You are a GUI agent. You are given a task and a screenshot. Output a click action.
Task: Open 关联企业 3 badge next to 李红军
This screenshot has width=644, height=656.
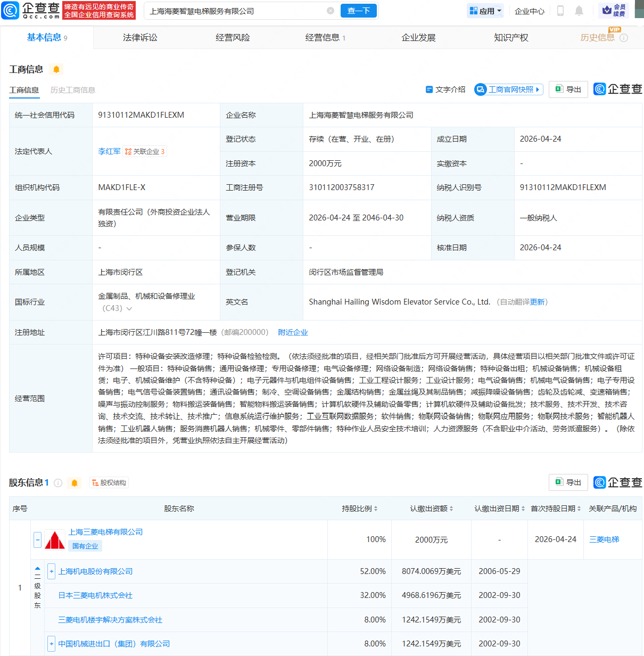[145, 152]
